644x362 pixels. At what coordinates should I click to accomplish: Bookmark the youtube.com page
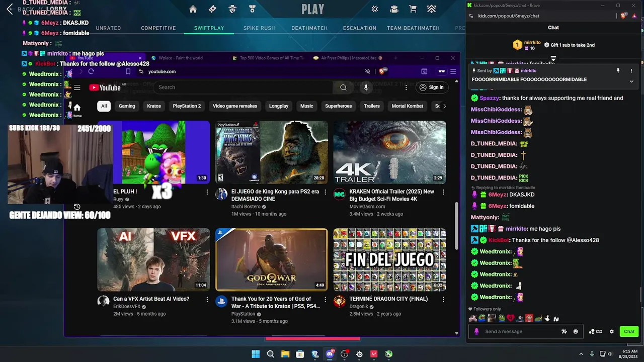click(x=128, y=71)
